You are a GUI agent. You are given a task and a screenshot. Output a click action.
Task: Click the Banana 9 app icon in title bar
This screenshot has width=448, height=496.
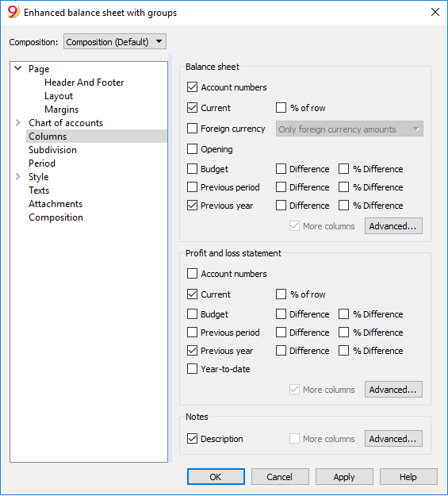tap(13, 13)
